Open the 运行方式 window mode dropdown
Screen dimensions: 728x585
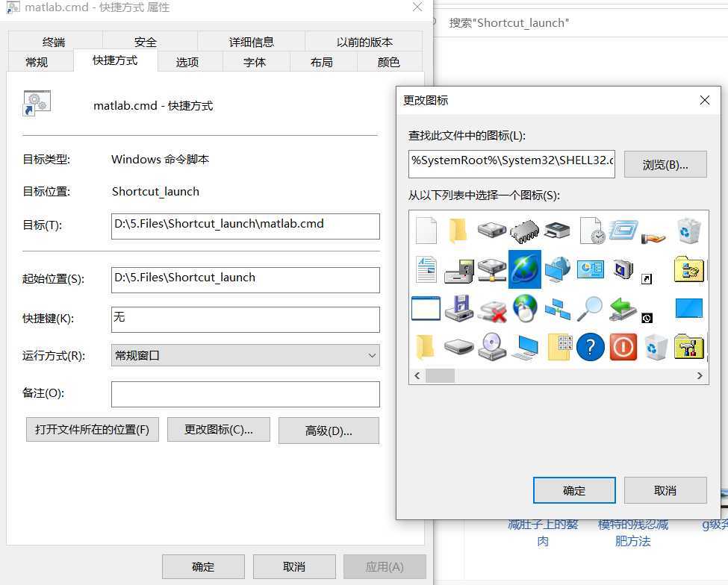(x=245, y=356)
